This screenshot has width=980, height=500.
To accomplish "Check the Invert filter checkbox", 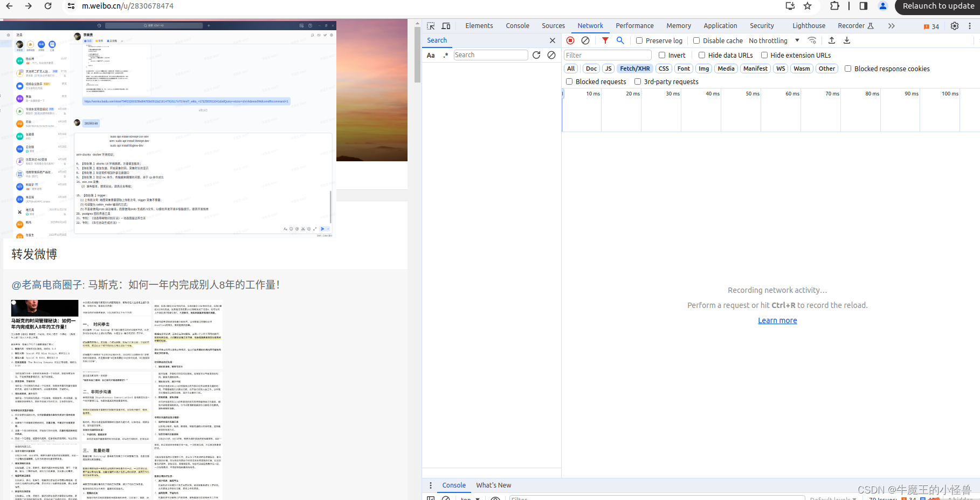I will 662,55.
